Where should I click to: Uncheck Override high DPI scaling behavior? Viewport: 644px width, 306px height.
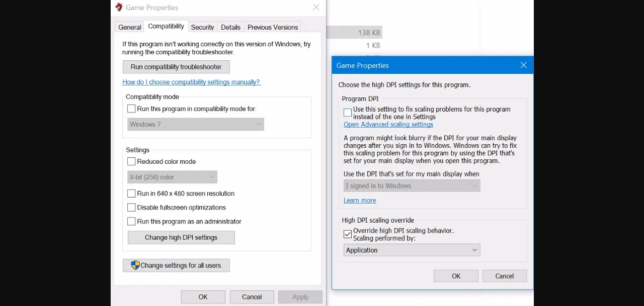click(348, 234)
